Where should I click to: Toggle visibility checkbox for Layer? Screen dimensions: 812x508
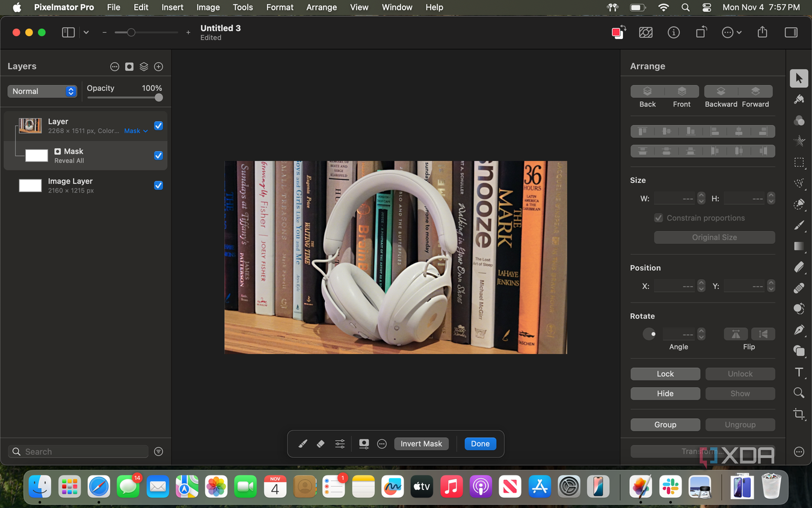coord(158,126)
